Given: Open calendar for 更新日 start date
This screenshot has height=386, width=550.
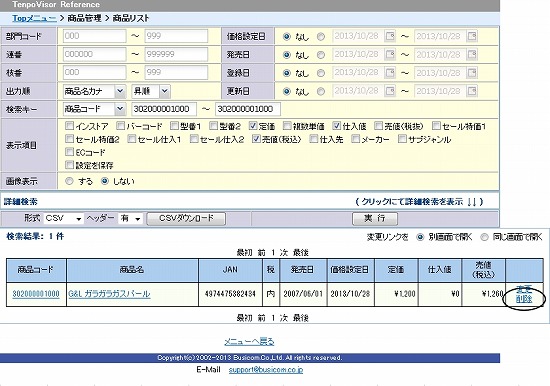Looking at the screenshot, I should click(x=390, y=91).
